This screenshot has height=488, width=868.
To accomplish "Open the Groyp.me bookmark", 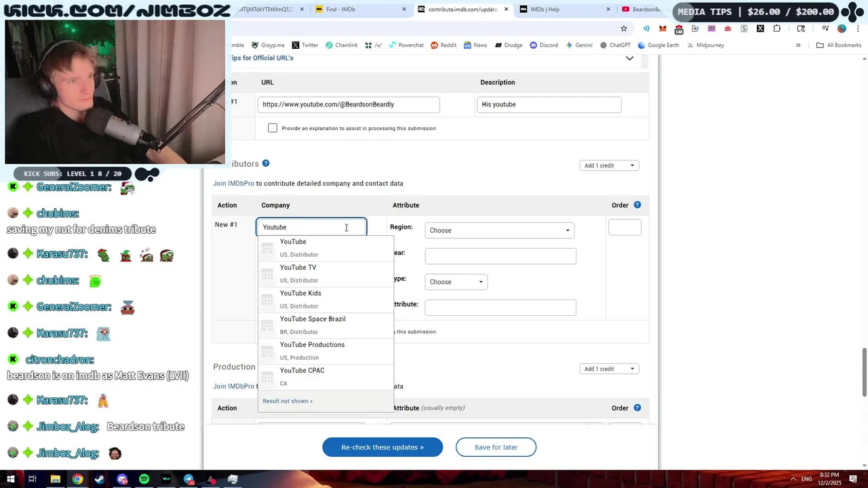I will (x=268, y=45).
